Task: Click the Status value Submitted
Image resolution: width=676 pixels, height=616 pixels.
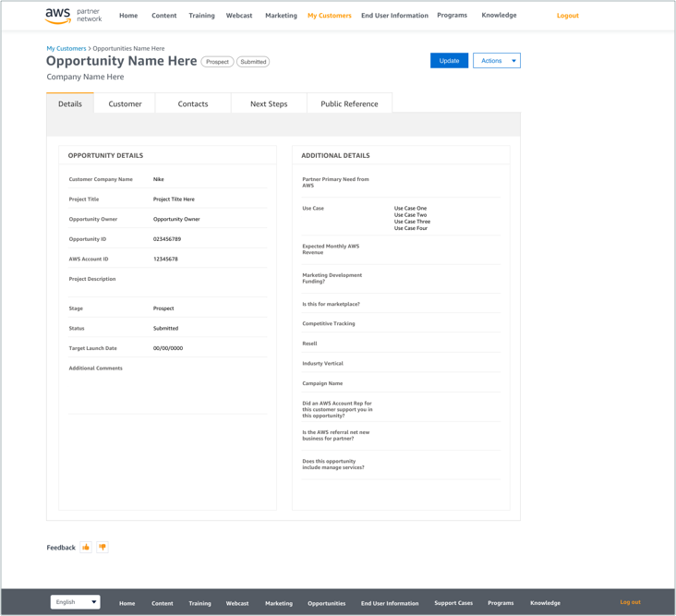Action: click(x=165, y=329)
